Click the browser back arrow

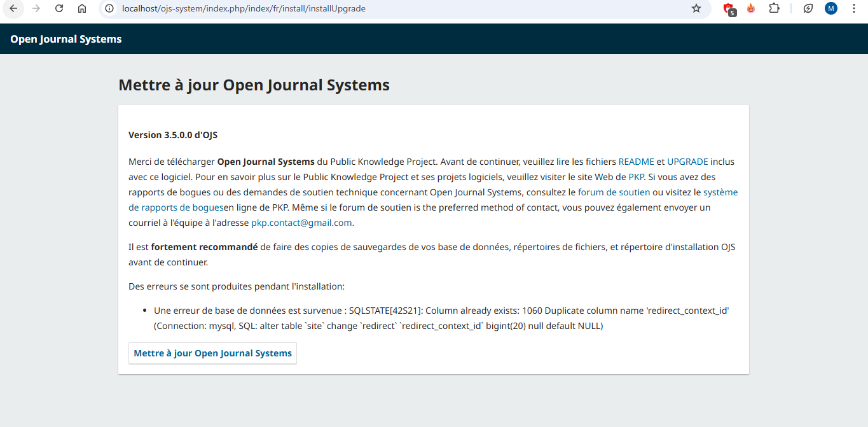pos(13,8)
